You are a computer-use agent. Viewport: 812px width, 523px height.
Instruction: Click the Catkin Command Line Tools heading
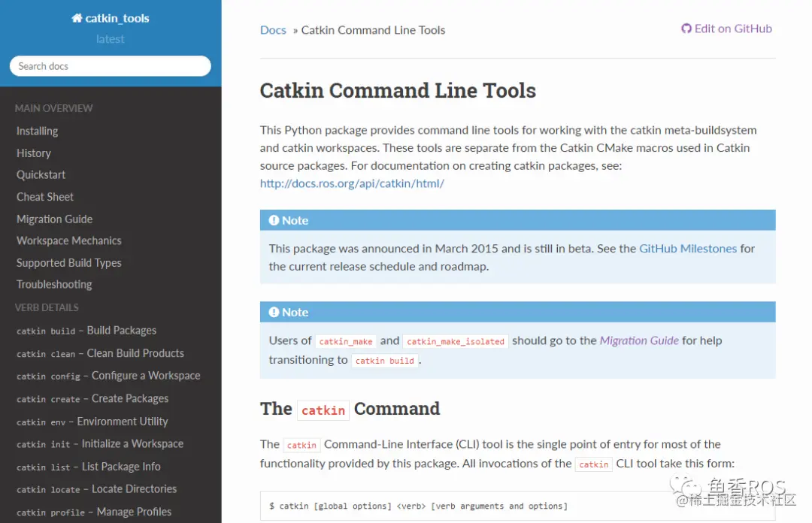[398, 91]
